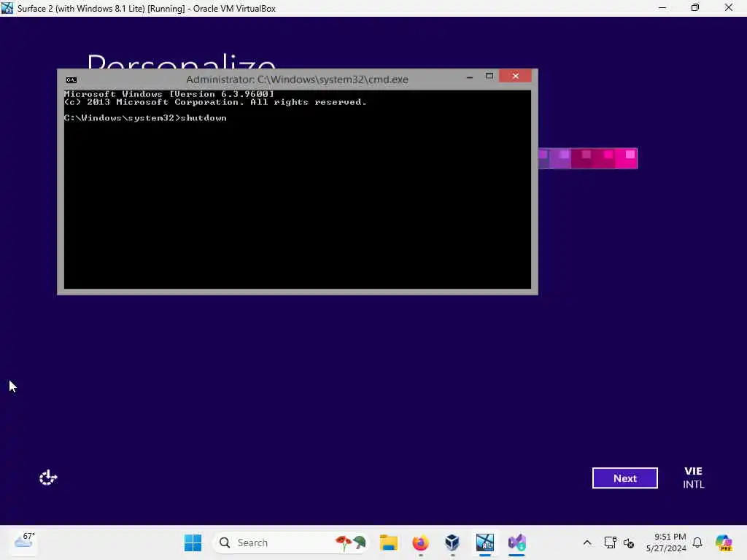Pick the rightmost bright pink color swatch
747x560 pixels.
(627, 158)
